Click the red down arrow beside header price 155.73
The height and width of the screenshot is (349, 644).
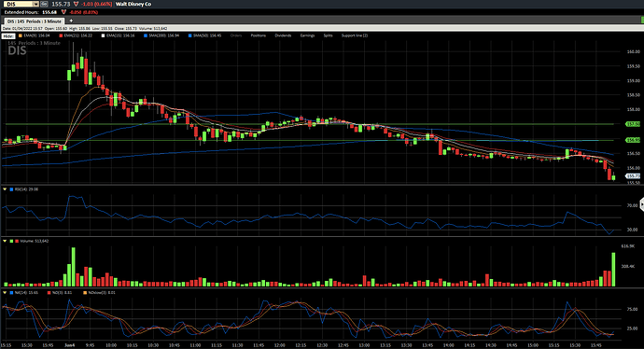[x=76, y=4]
